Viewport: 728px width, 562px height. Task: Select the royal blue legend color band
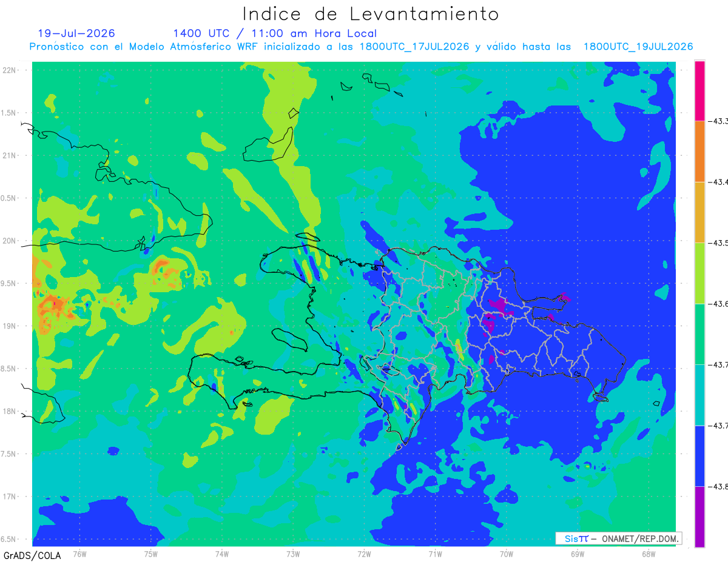pyautogui.click(x=699, y=456)
